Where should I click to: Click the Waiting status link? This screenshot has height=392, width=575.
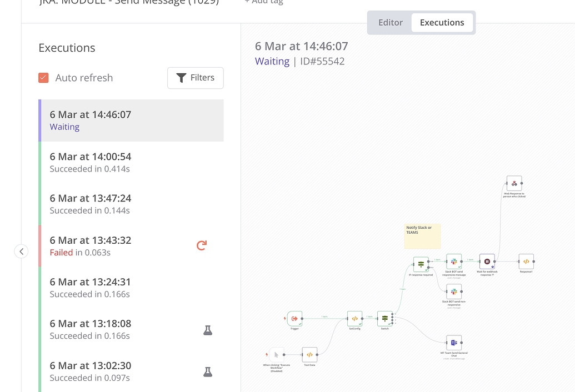pos(272,61)
